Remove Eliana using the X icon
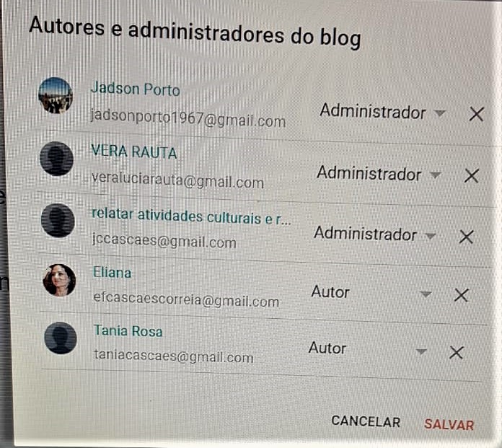Screen dimensions: 502x448 (x=462, y=295)
